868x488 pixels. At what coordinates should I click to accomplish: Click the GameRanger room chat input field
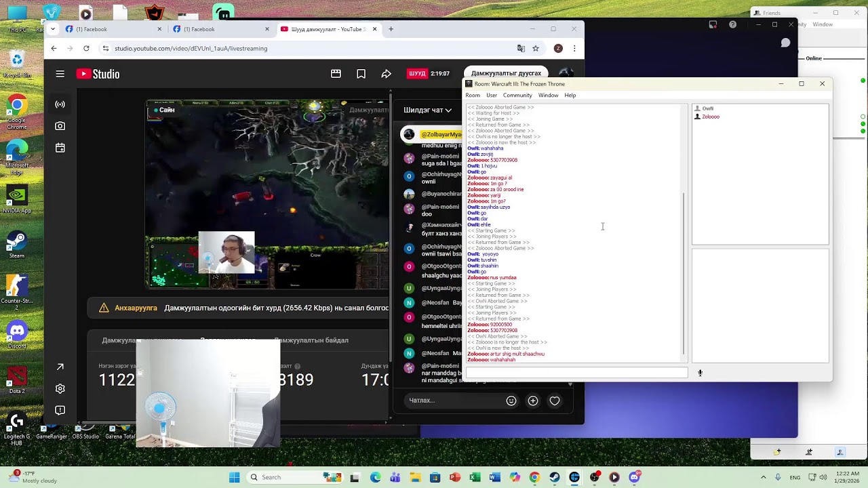[x=576, y=373]
